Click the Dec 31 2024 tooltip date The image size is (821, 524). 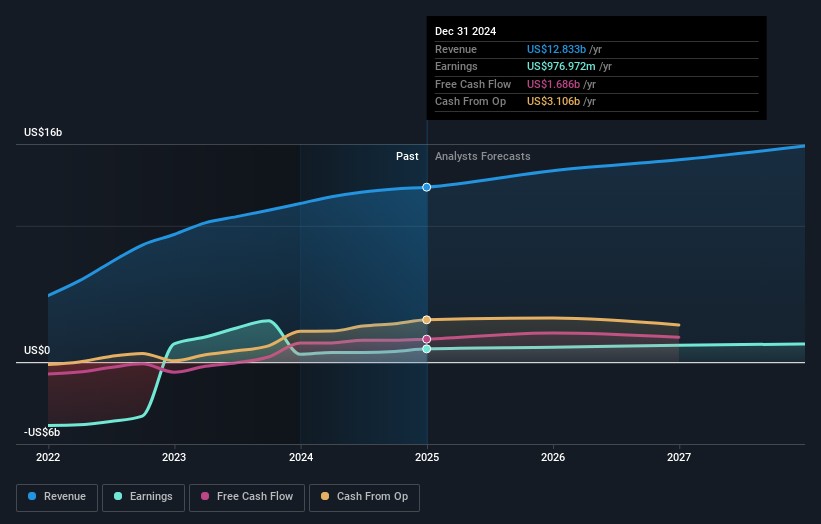pos(465,32)
